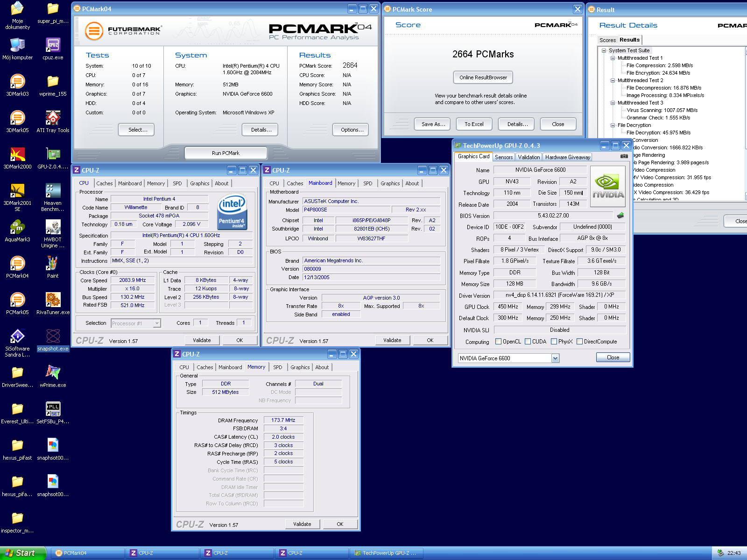Collapse the File Decryption tree node
This screenshot has width=747, height=560.
[x=613, y=125]
